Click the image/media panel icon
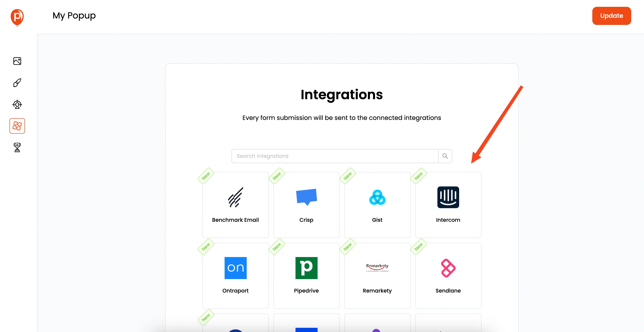 (x=17, y=61)
